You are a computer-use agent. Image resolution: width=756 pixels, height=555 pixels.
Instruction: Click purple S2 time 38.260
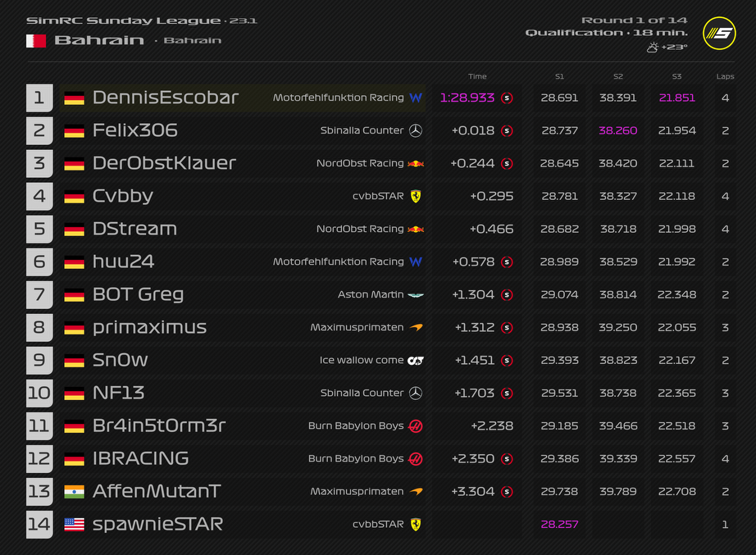pyautogui.click(x=618, y=130)
